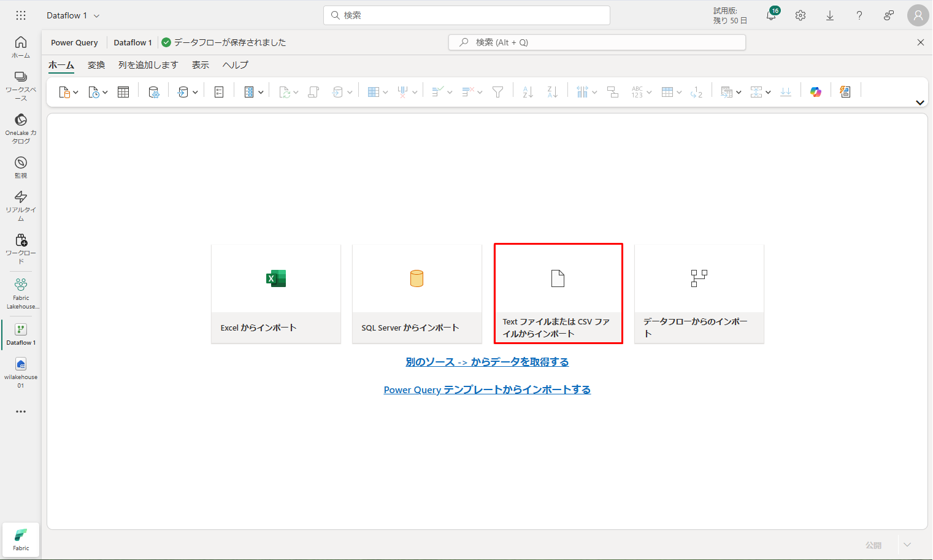The height and width of the screenshot is (560, 933).
Task: Go to ホーム in the left navigation
Action: [x=21, y=47]
